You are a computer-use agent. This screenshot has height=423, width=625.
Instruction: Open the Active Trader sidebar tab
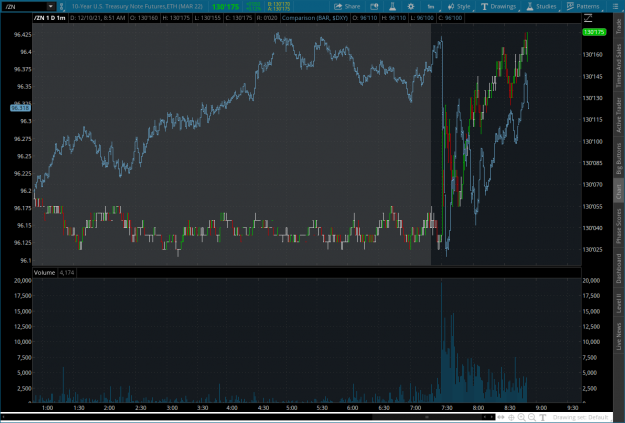[619, 115]
